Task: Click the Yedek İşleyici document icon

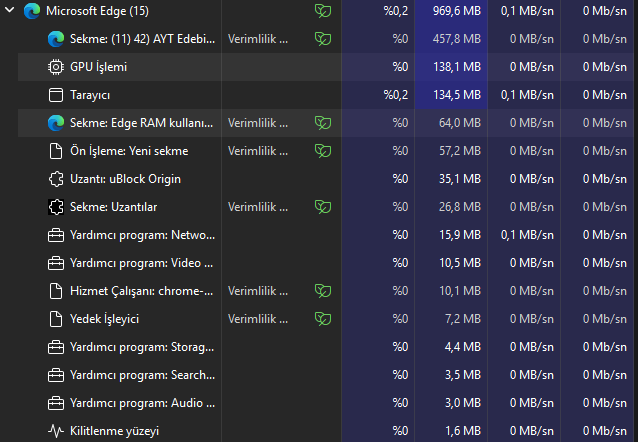Action: coord(55,319)
